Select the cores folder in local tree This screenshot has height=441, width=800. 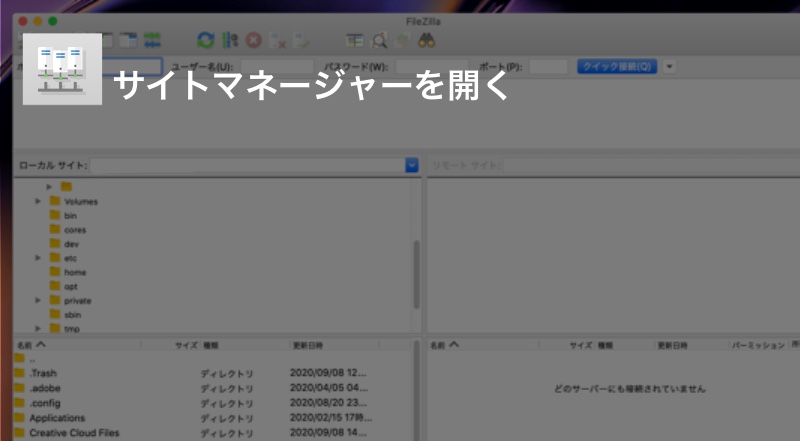pyautogui.click(x=75, y=230)
